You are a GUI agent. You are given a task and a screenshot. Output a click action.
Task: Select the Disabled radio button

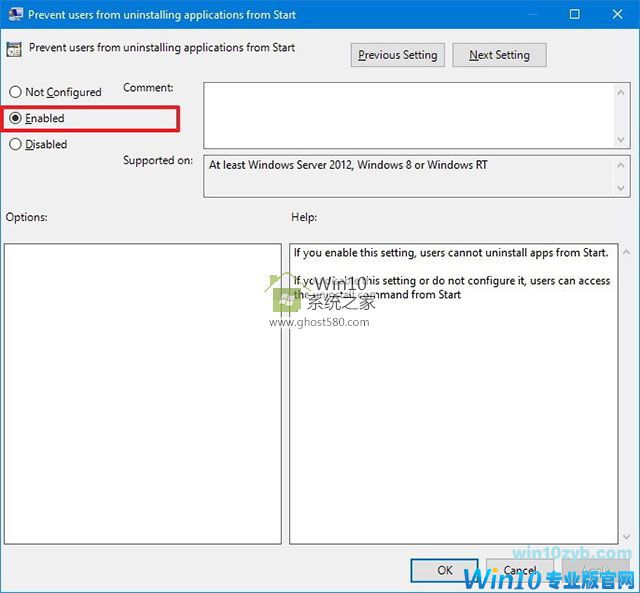[x=16, y=144]
